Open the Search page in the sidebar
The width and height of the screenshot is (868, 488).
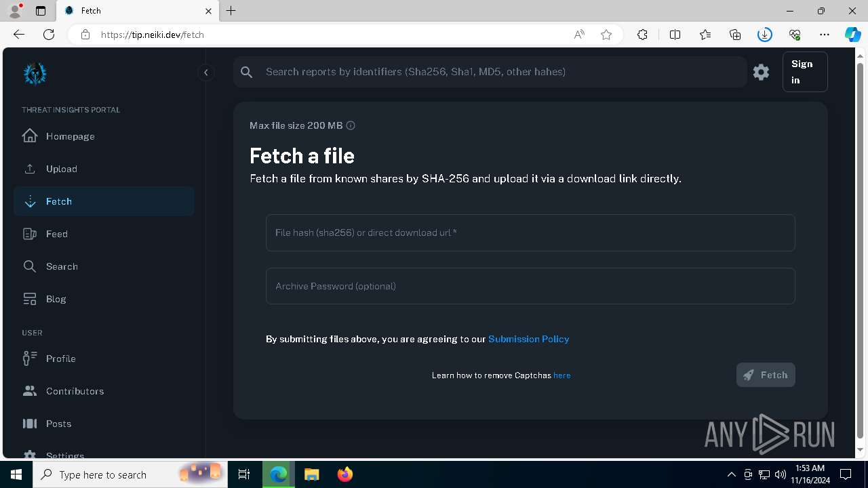pyautogui.click(x=104, y=266)
